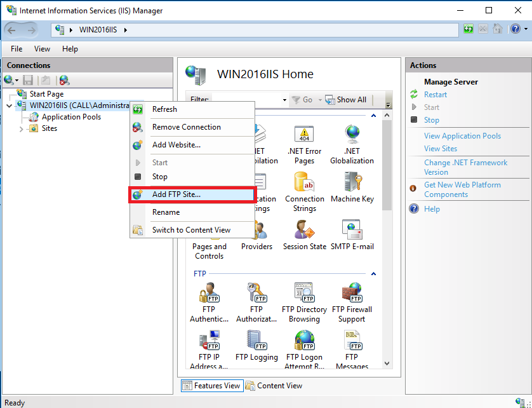Screen dimensions: 532x408
Task: Collapse the FTP feature group
Action: (373, 274)
